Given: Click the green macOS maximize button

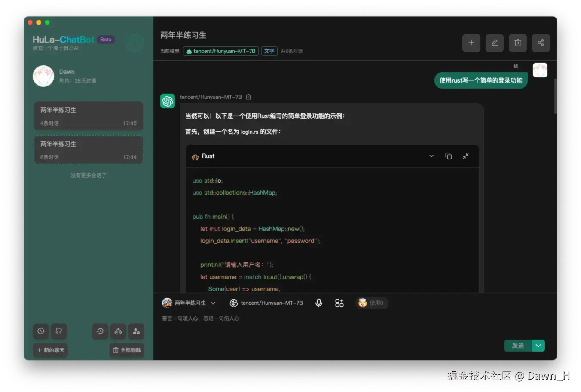Looking at the screenshot, I should pos(47,22).
